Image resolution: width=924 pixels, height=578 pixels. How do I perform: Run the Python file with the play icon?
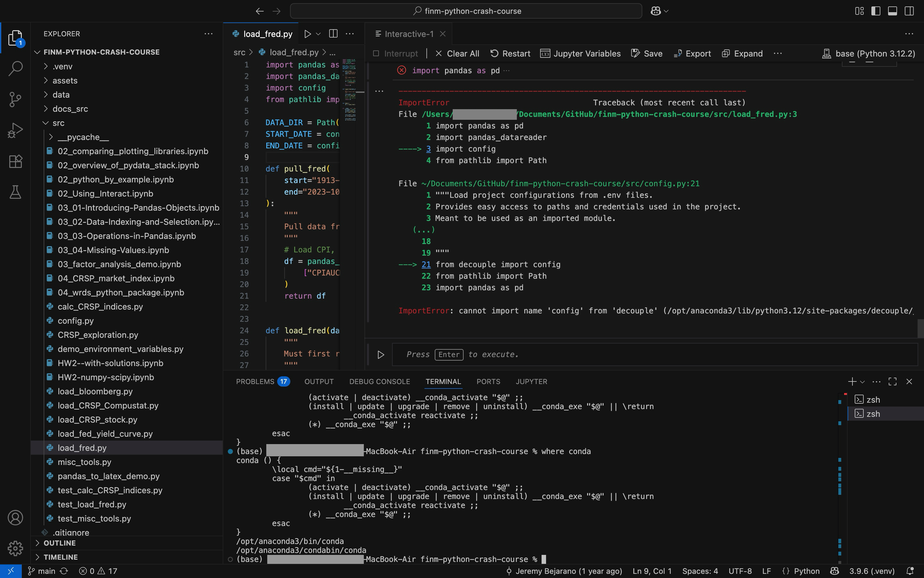click(x=307, y=34)
